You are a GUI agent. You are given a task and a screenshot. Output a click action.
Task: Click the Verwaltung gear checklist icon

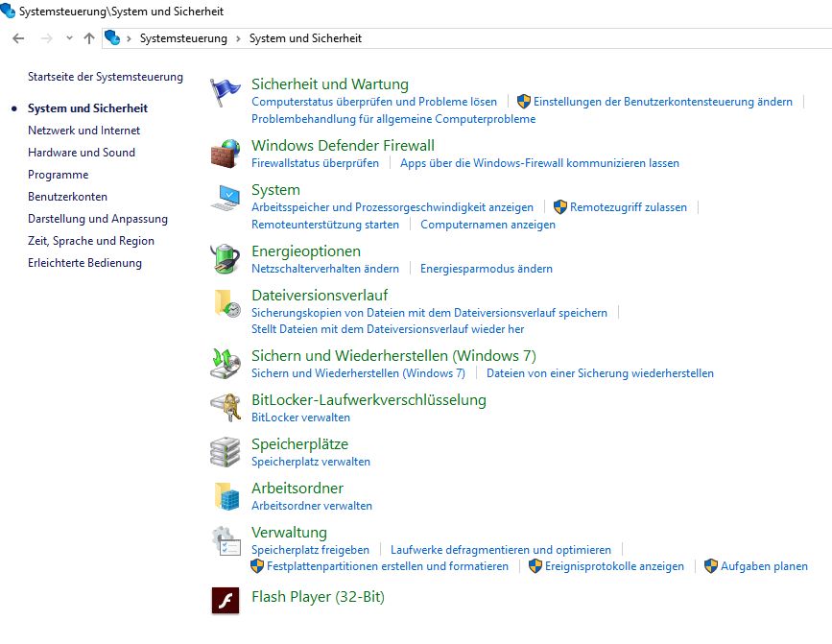(226, 541)
